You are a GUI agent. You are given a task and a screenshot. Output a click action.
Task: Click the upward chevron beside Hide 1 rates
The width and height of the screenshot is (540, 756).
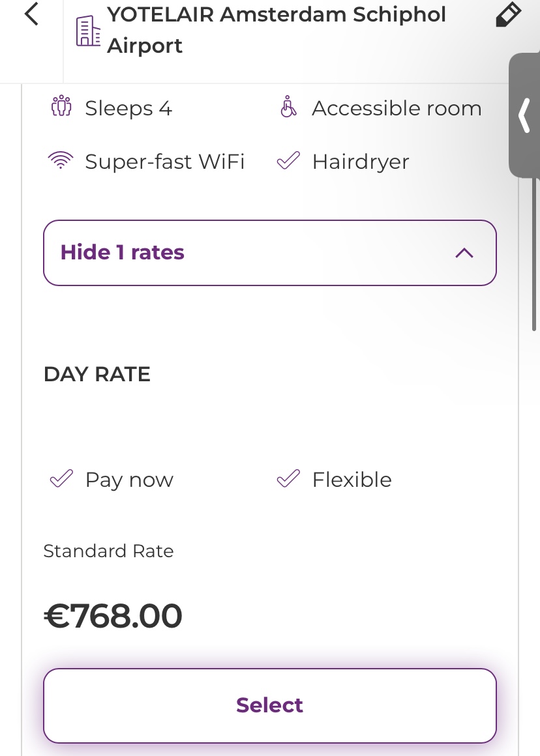pos(464,253)
